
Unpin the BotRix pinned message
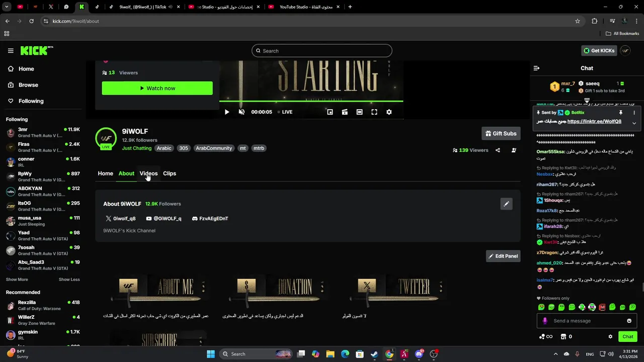(620, 113)
